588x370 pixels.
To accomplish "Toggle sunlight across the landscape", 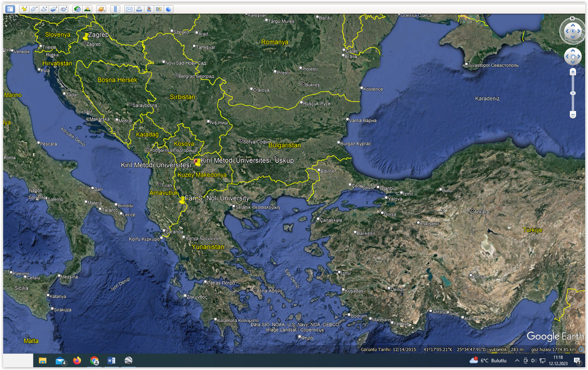I will point(87,9).
